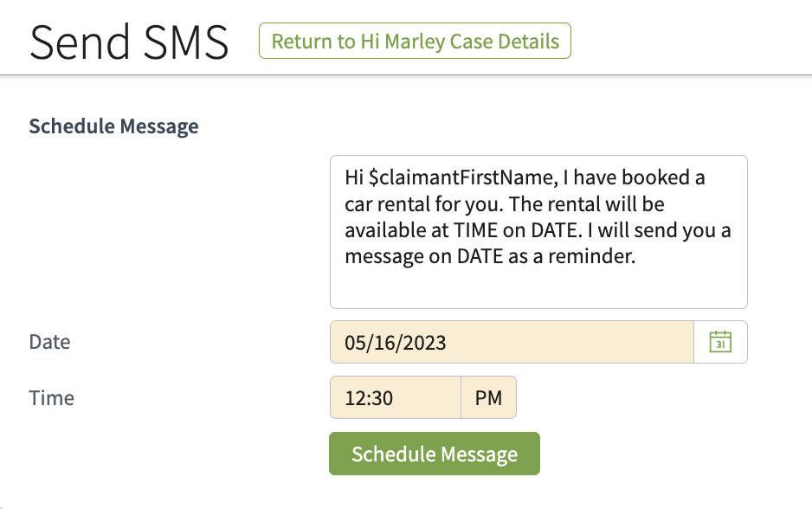The width and height of the screenshot is (812, 509).
Task: Navigate back using Return to Case Details
Action: click(x=415, y=40)
